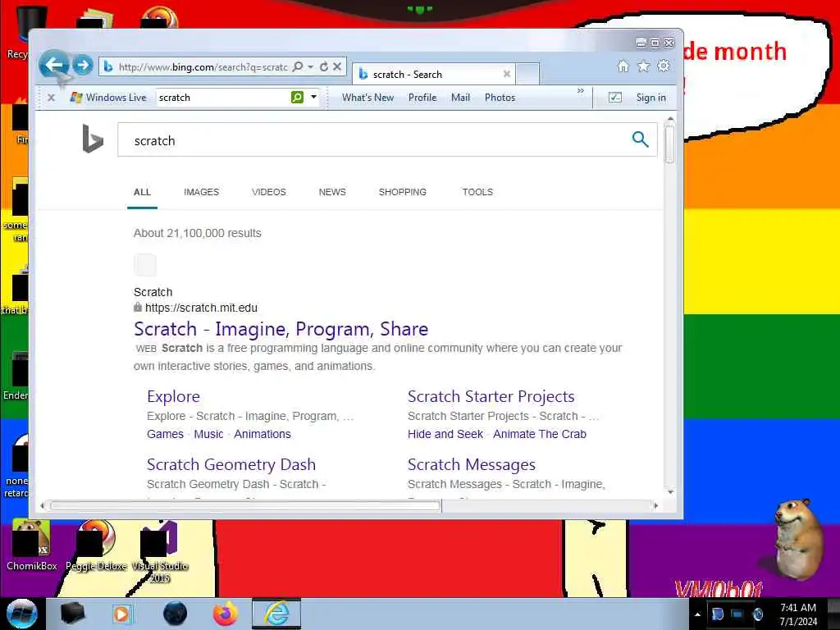Show hidden tray icons arrow
This screenshot has height=630, width=840.
[697, 614]
